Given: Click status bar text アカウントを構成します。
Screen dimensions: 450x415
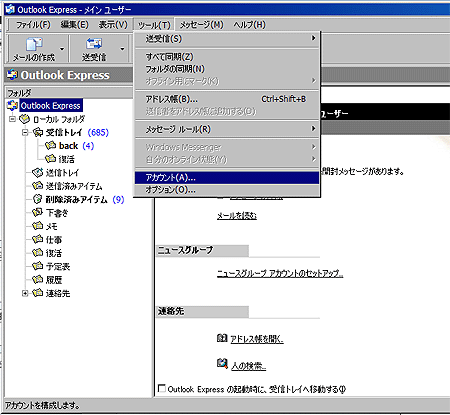Looking at the screenshot, I should (42, 405).
